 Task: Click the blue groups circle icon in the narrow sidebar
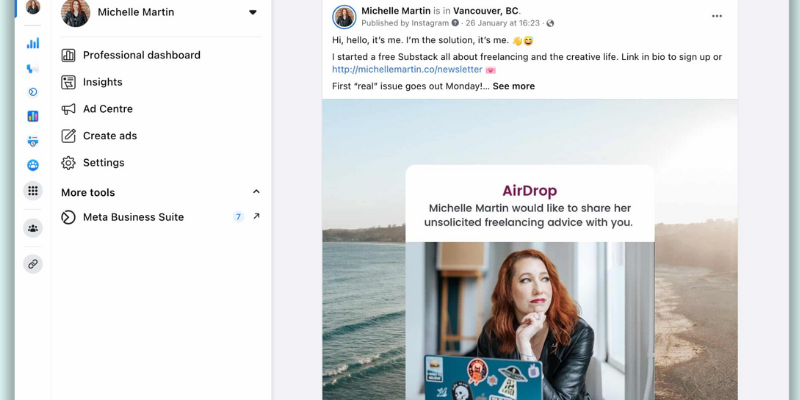(33, 165)
